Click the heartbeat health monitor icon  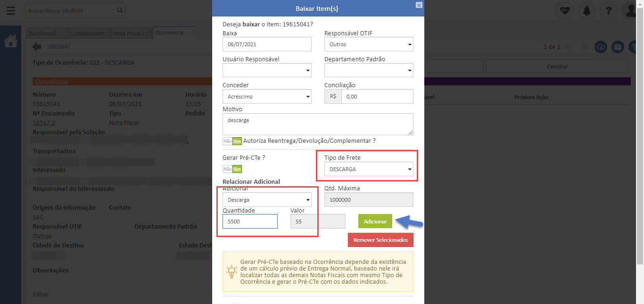(564, 10)
